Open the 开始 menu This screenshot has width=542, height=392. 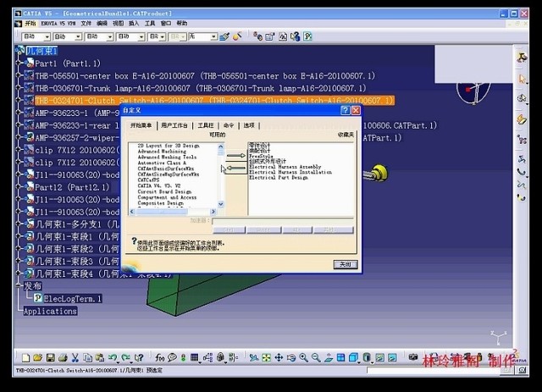point(30,24)
